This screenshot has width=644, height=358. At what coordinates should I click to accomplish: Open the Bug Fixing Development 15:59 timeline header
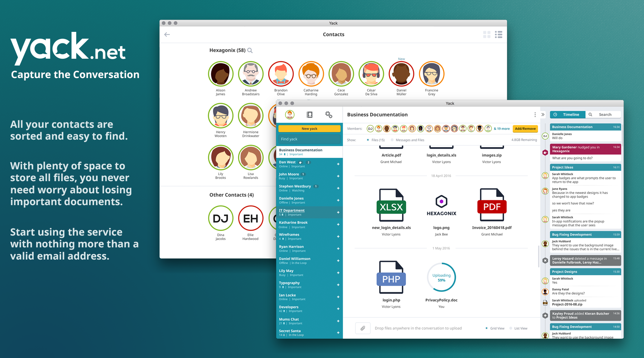585,234
